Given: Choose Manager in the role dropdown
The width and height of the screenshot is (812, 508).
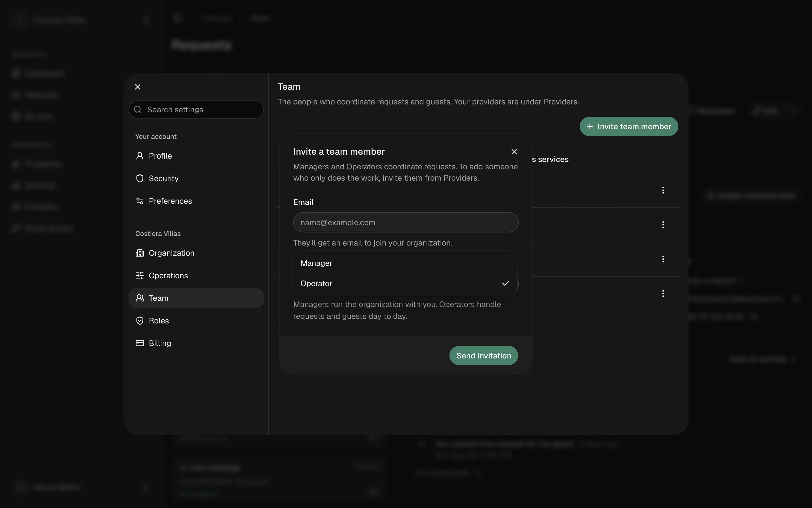Looking at the screenshot, I should tap(404, 263).
